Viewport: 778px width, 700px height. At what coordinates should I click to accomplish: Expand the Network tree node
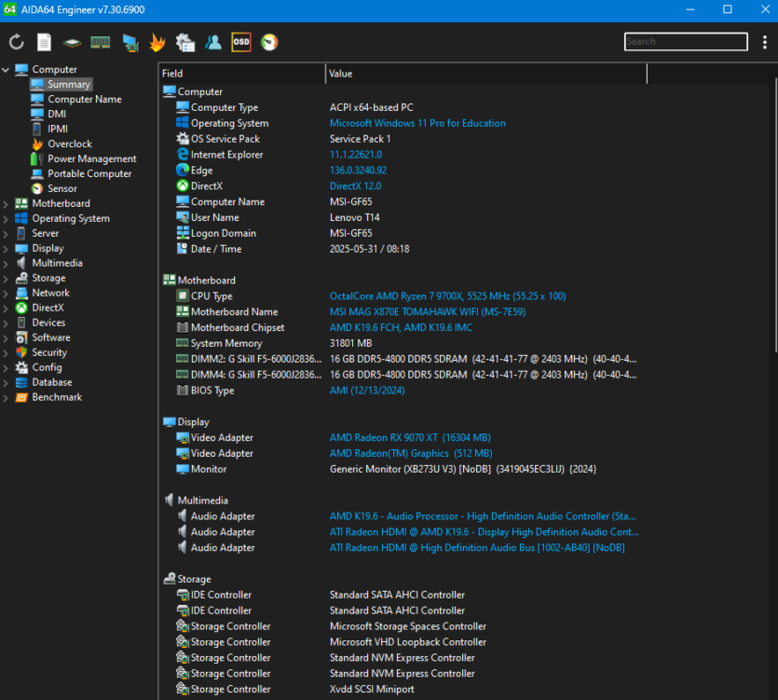pos(6,294)
